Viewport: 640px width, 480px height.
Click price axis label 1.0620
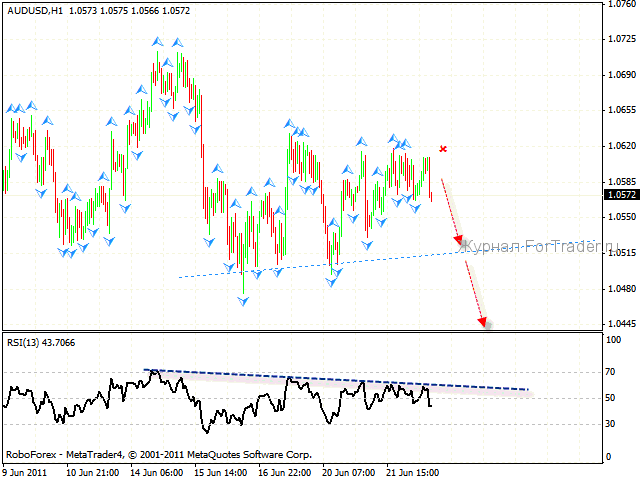(x=622, y=146)
